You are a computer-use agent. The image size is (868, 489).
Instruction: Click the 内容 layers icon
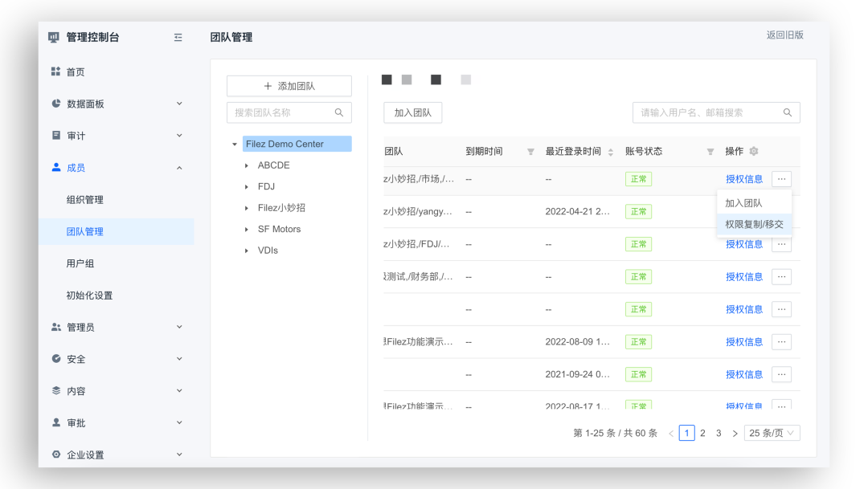click(x=56, y=390)
